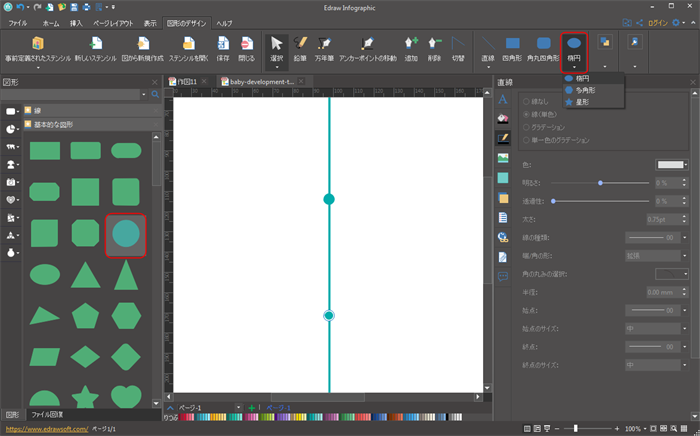The height and width of the screenshot is (436, 700).
Task: Pick the 直線 line tool
Action: coord(487,48)
